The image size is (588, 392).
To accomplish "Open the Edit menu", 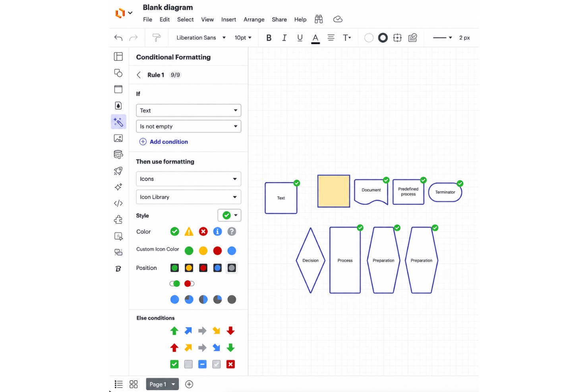I will coord(164,19).
